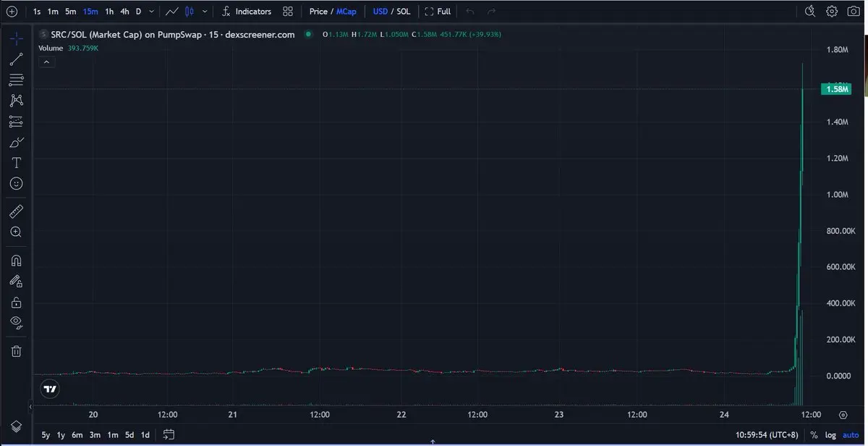This screenshot has width=868, height=446.
Task: Click the 1.58M current price label
Action: [x=835, y=89]
